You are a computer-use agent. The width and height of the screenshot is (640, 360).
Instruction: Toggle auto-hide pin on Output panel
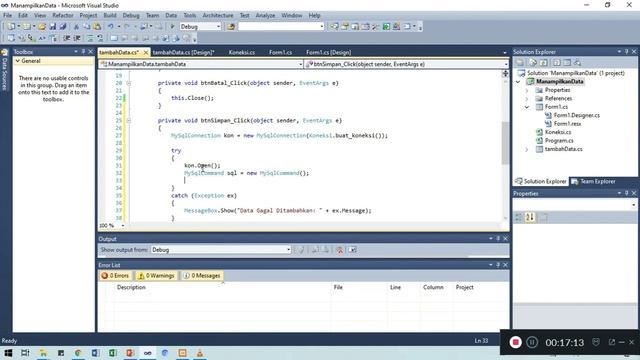click(x=498, y=239)
